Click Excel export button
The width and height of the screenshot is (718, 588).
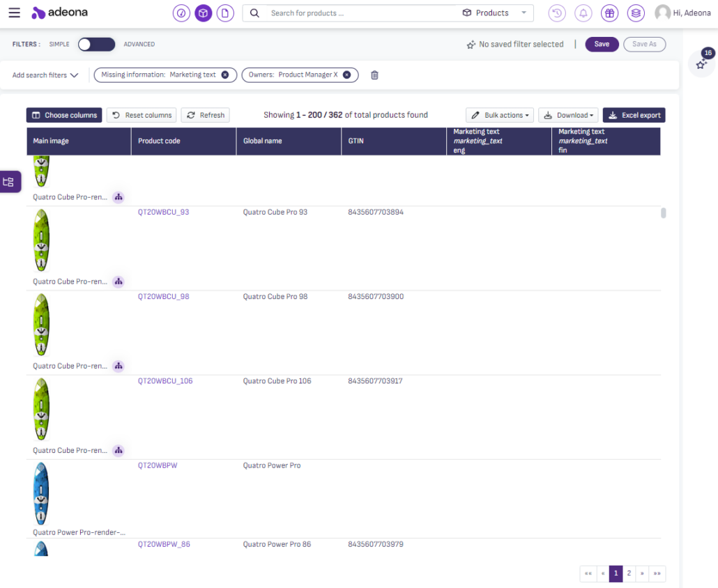click(634, 116)
